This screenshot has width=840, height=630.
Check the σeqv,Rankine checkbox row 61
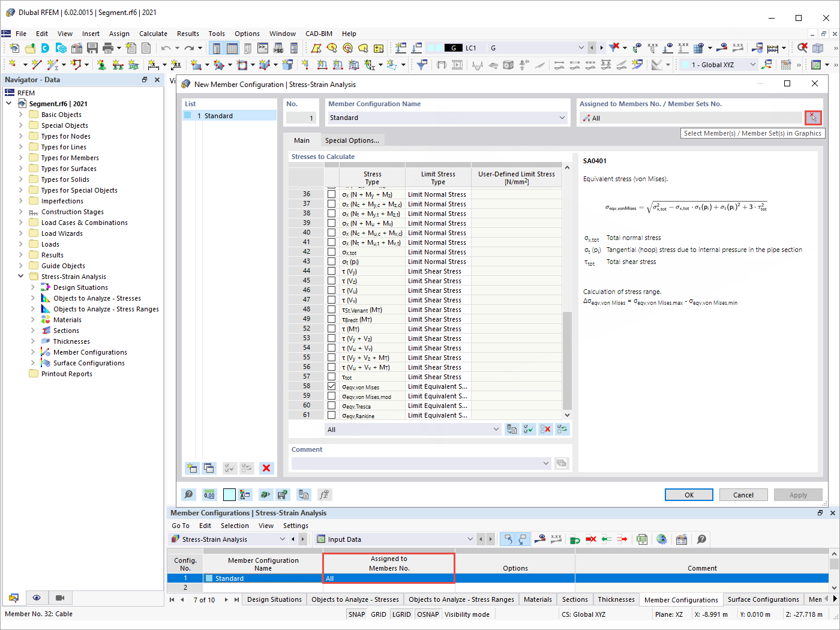tap(331, 415)
